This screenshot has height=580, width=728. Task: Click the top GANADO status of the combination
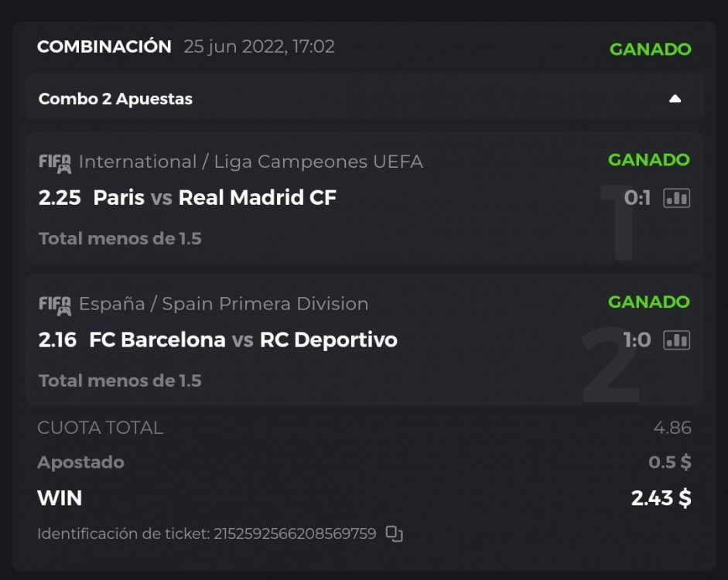click(x=650, y=49)
